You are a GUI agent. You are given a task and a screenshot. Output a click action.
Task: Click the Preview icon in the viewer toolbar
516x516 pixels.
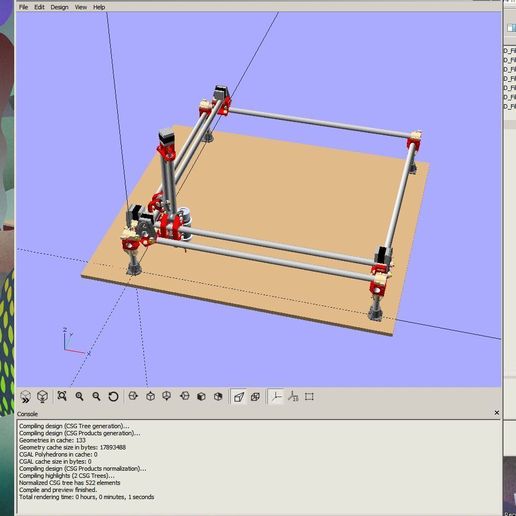pos(25,397)
